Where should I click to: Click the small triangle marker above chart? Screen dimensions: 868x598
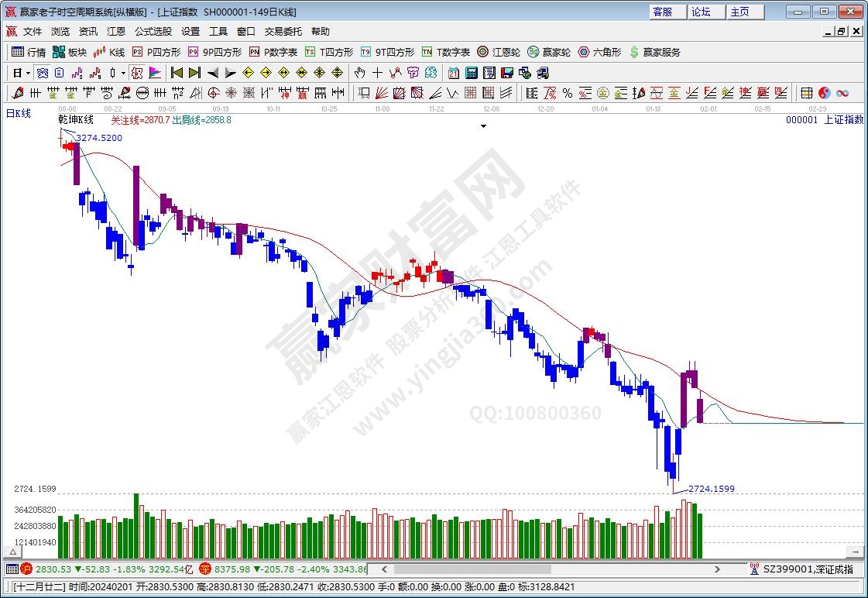(484, 125)
